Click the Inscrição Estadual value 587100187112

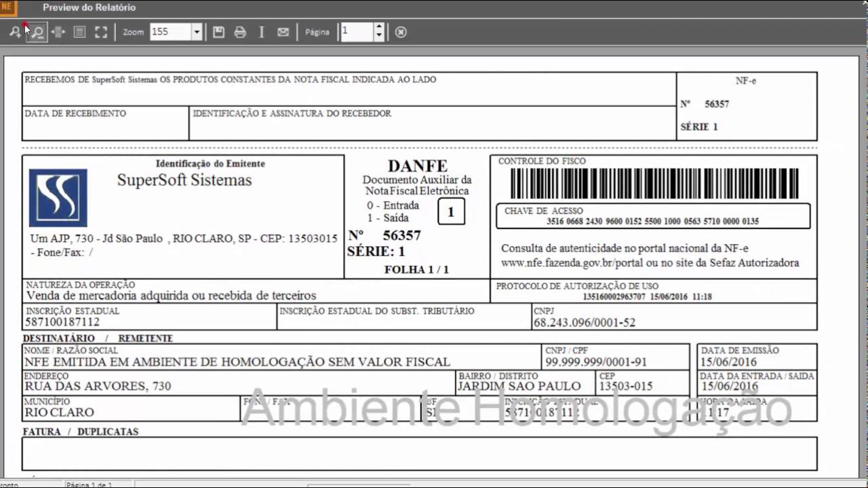[x=62, y=323]
